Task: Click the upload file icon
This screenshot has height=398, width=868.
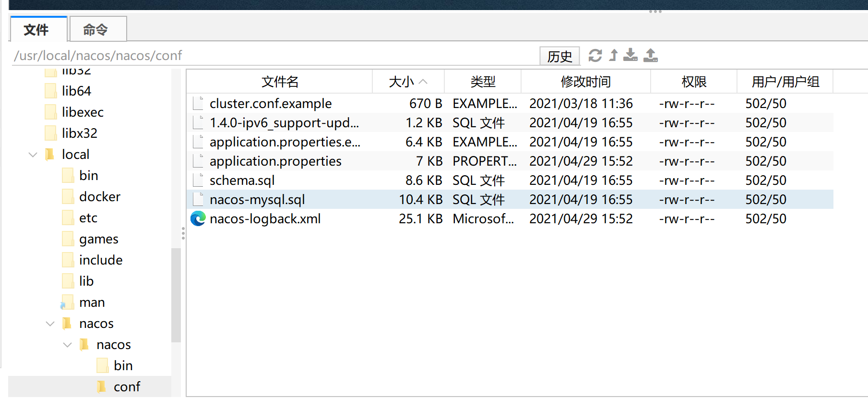Action: coord(651,55)
